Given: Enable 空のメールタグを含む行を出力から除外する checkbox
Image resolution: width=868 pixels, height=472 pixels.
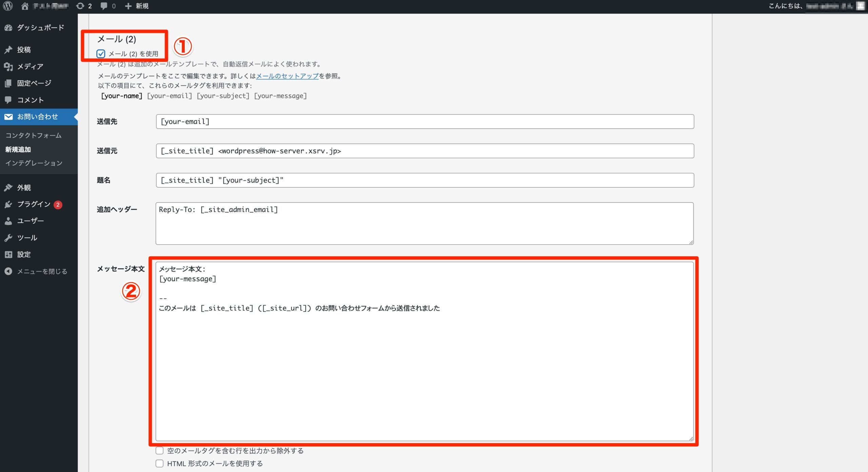Looking at the screenshot, I should coord(159,451).
